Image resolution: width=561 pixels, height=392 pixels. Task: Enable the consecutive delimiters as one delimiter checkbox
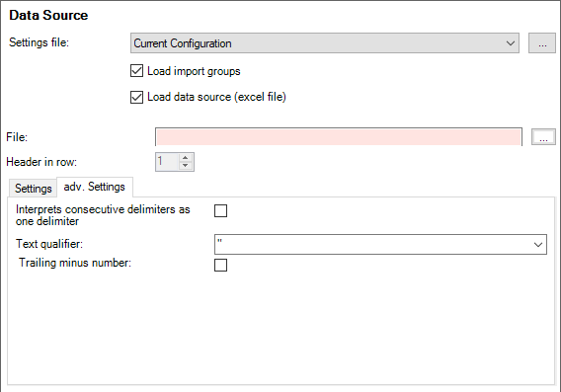[220, 210]
